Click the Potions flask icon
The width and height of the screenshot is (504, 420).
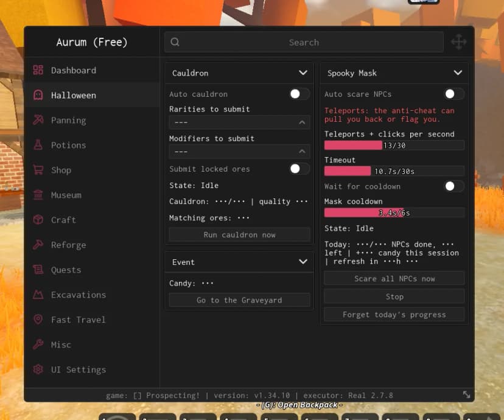38,145
